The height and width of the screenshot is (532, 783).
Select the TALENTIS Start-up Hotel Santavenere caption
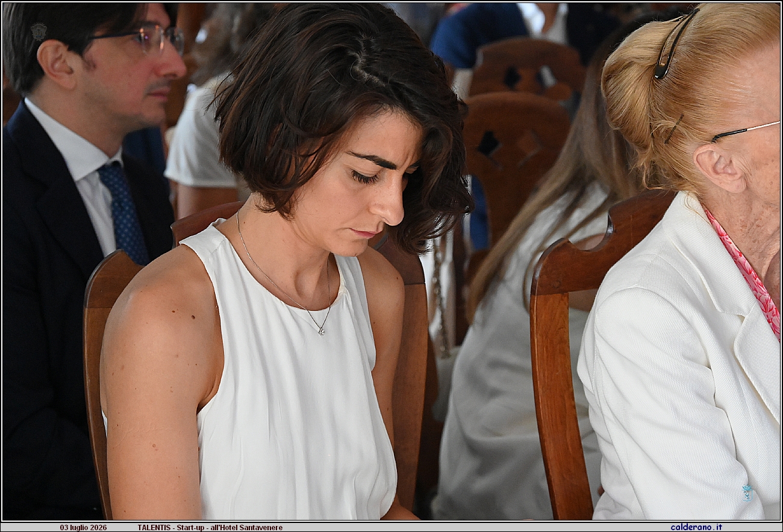pos(210,527)
